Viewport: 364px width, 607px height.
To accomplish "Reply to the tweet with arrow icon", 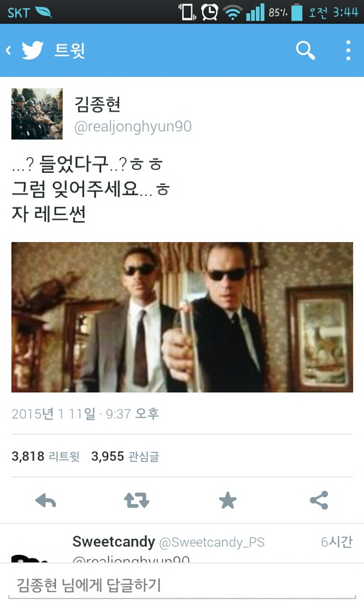I will [x=46, y=501].
